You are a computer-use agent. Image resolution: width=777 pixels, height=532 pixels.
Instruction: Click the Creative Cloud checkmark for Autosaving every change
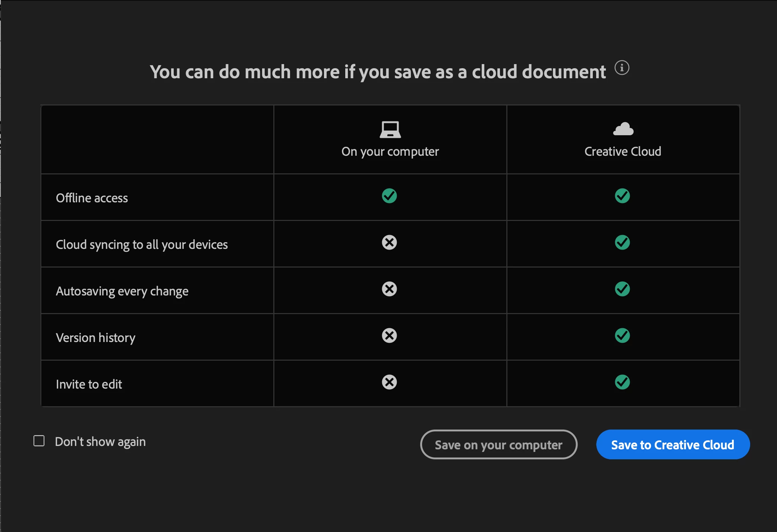pyautogui.click(x=622, y=289)
